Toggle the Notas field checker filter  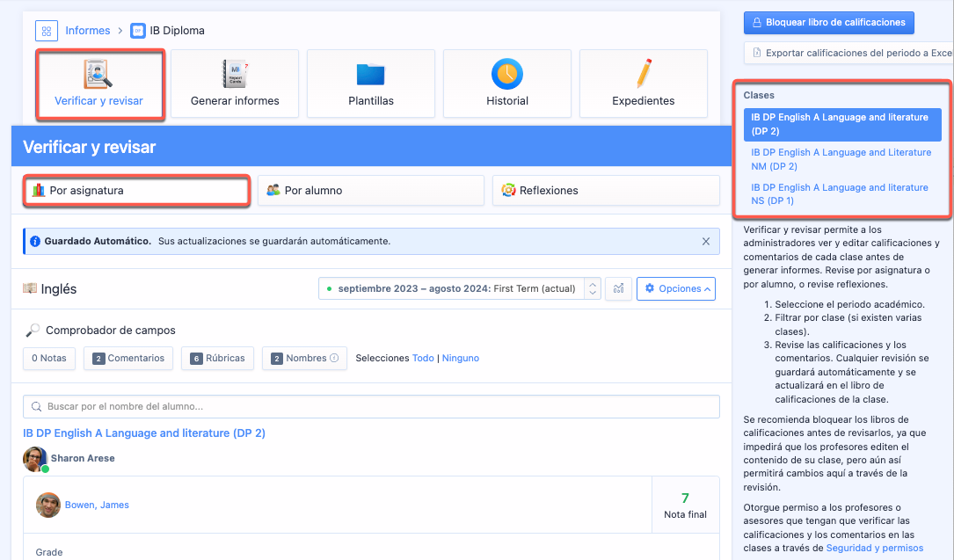[48, 359]
